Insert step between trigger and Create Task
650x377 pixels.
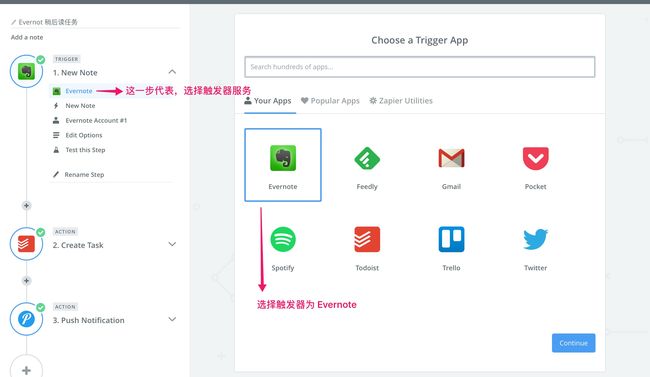[x=26, y=206]
